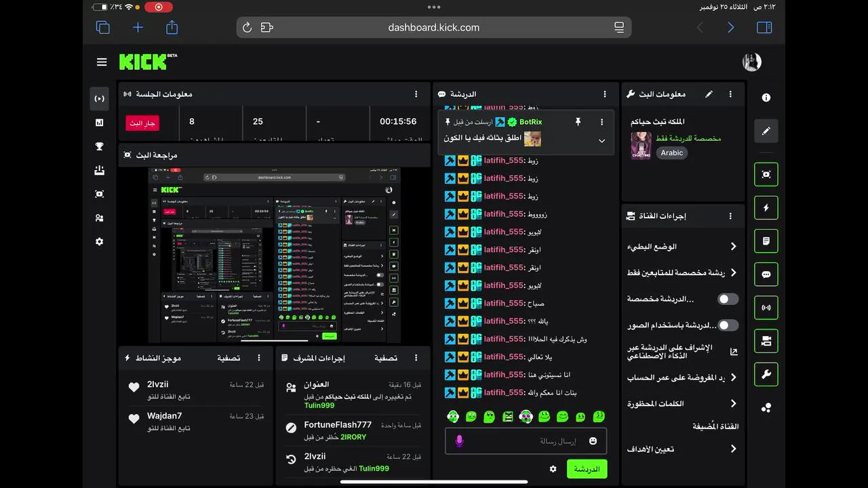868x488 pixels.
Task: Toggle stream info wrench widget in right sidebar
Action: point(766,374)
